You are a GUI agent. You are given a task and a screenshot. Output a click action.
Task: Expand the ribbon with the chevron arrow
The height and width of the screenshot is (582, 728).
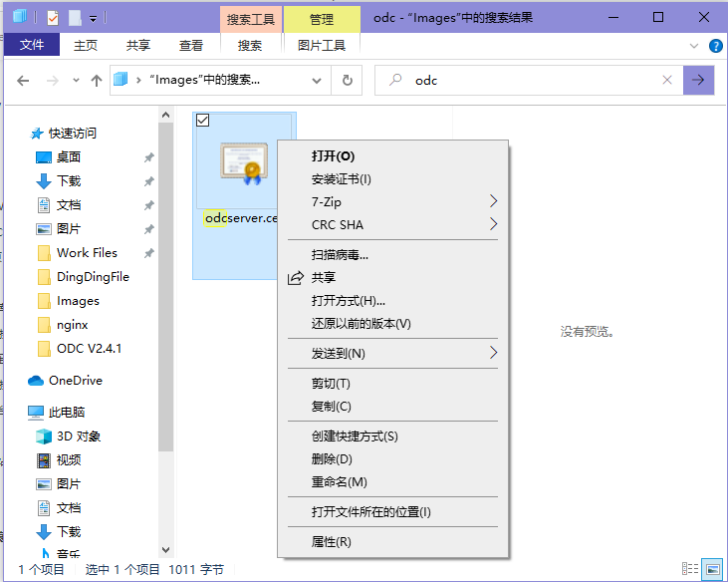pos(694,46)
